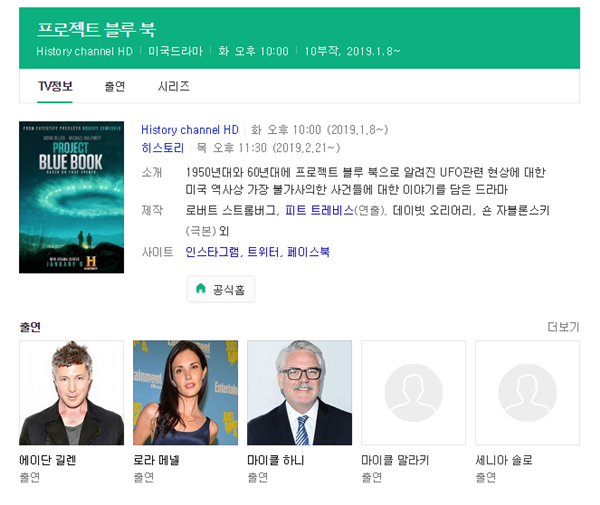Click the 프로젝트 블루 북 title header
600x505 pixels.
[96, 29]
